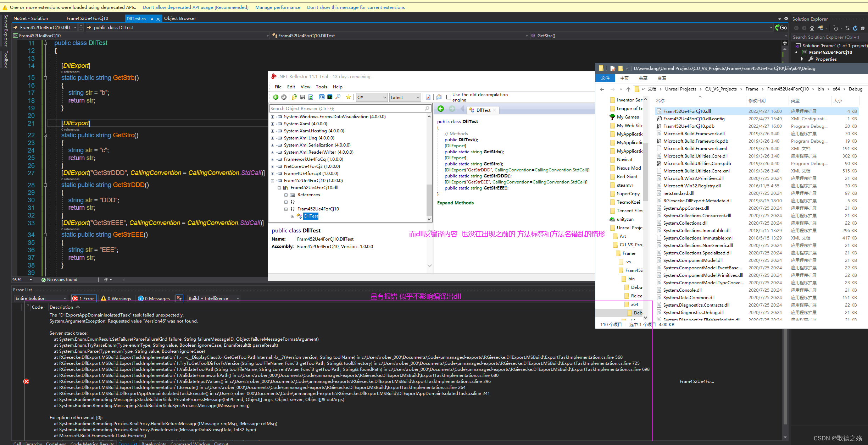Click the Reflector AB text icon
Screen dimensions: 868x445
tap(322, 97)
